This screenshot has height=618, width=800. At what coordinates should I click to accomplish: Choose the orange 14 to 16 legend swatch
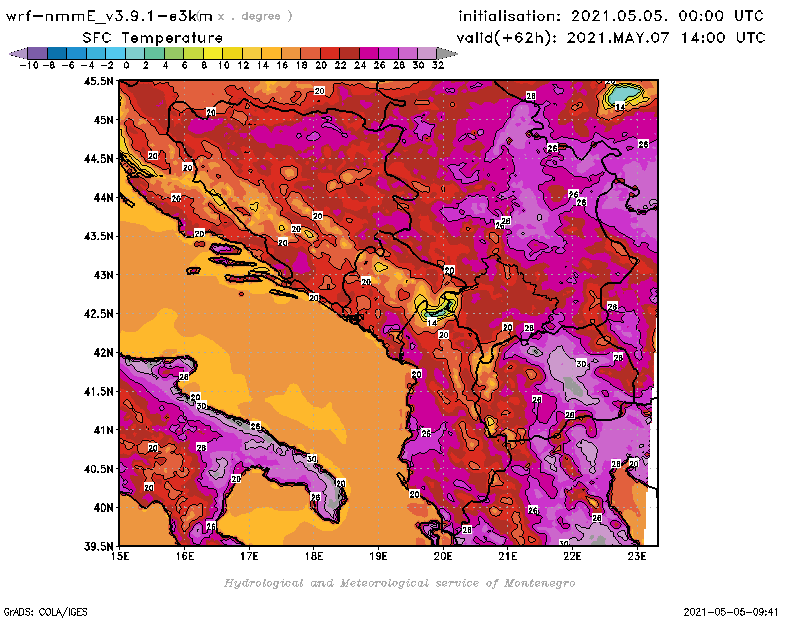[271, 53]
